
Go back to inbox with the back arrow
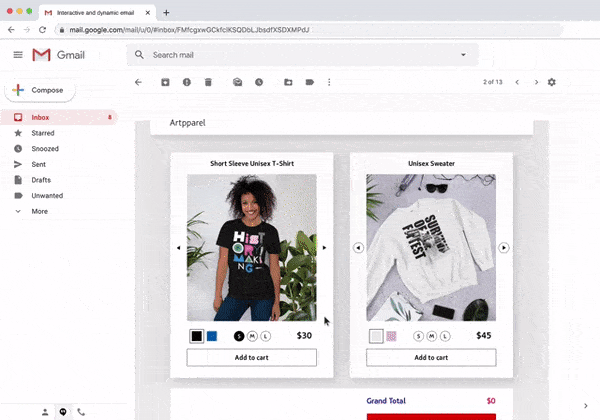pos(139,82)
